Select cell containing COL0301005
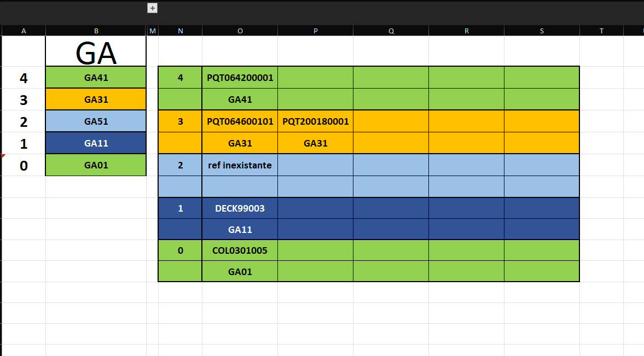Viewport: 644px width, 356px height. tap(240, 250)
